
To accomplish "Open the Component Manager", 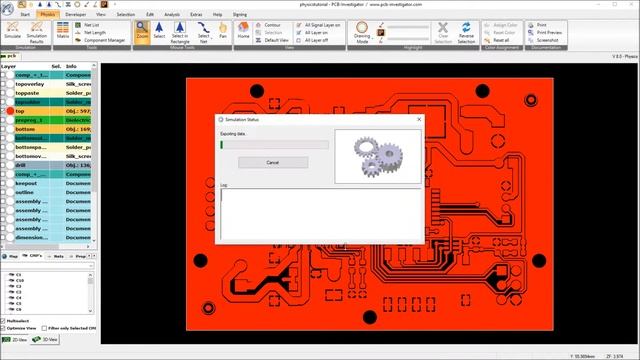I will 100,40.
